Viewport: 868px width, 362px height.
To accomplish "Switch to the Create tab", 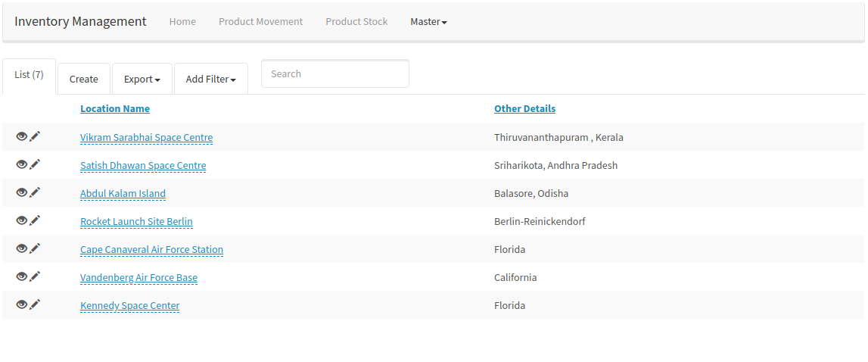I will click(x=83, y=79).
